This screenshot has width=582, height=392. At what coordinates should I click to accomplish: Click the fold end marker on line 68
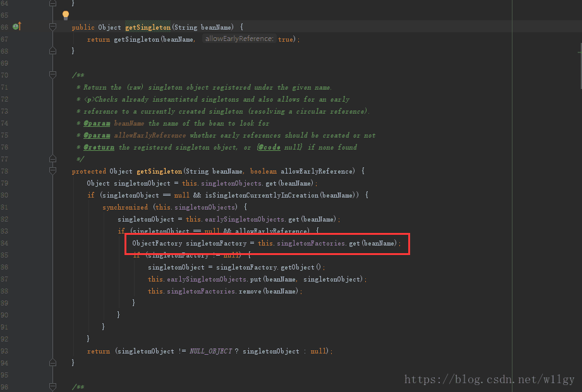click(x=52, y=50)
